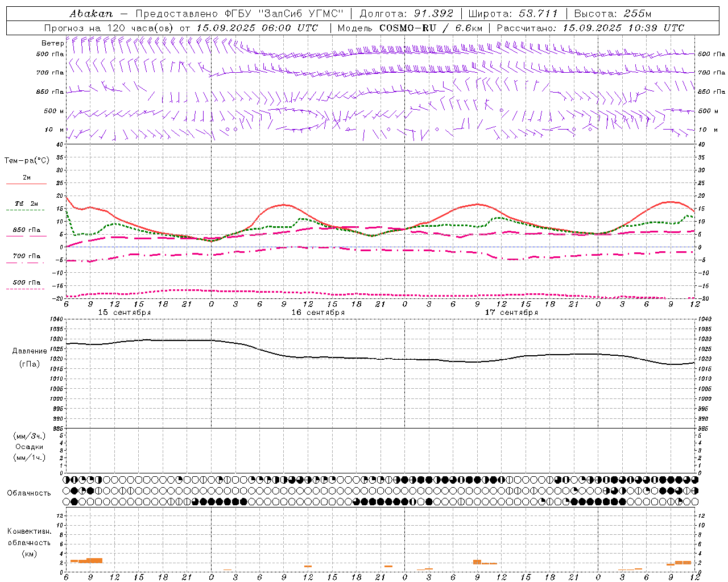Click the (мм/3ч.) precipitation unit label

click(30, 436)
